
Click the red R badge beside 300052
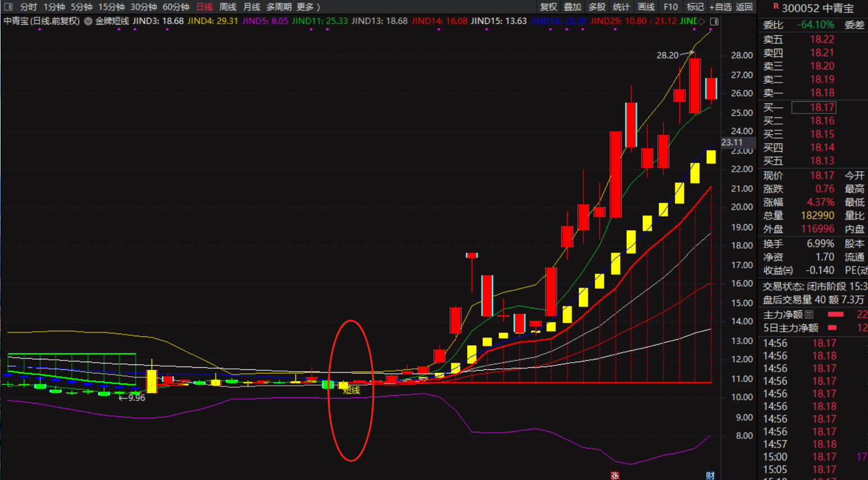click(x=776, y=7)
